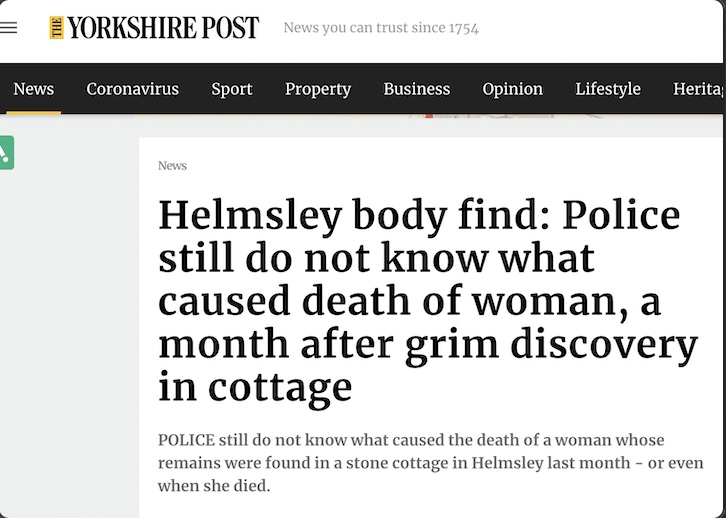Open the Coronavirus section
This screenshot has width=726, height=518.
(x=132, y=89)
